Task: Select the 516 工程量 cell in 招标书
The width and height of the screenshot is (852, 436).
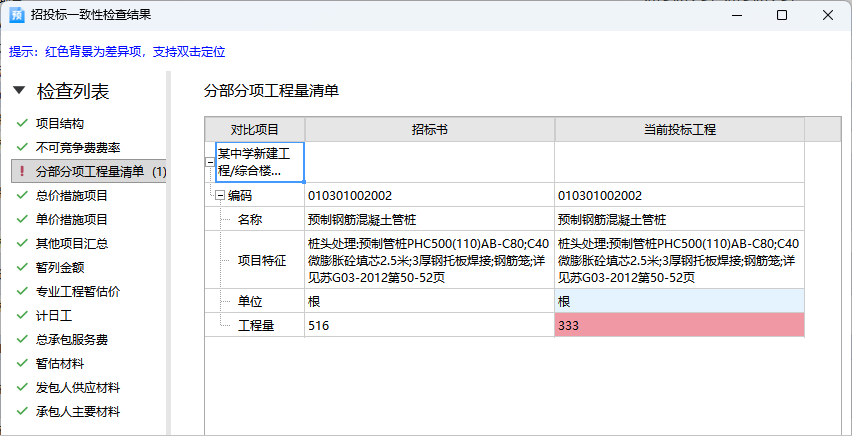Action: point(429,325)
